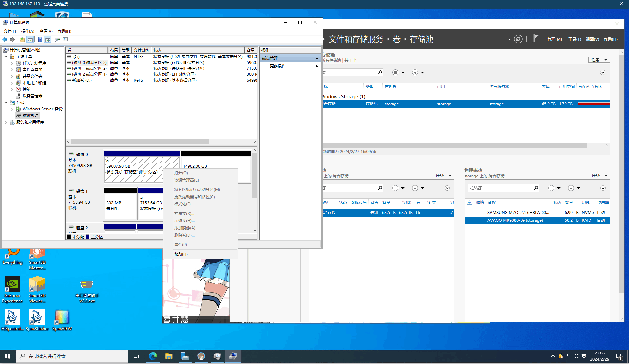Open Microsoft Edge from the taskbar
The height and width of the screenshot is (364, 629).
coord(153,356)
